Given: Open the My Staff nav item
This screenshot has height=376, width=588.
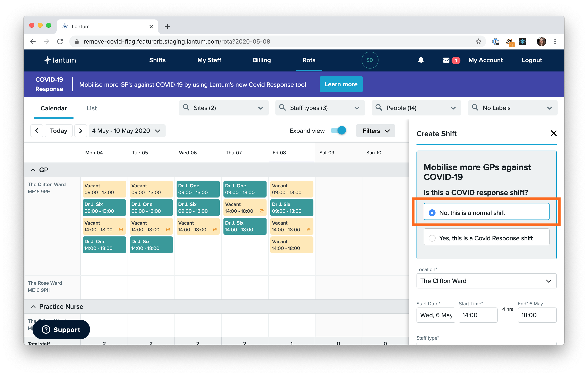Looking at the screenshot, I should click(x=209, y=60).
